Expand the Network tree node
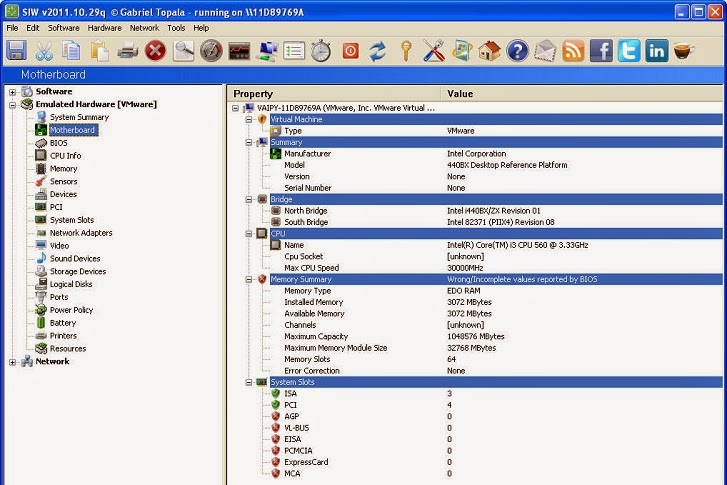Viewport: 727px width, 485px height. click(x=13, y=362)
